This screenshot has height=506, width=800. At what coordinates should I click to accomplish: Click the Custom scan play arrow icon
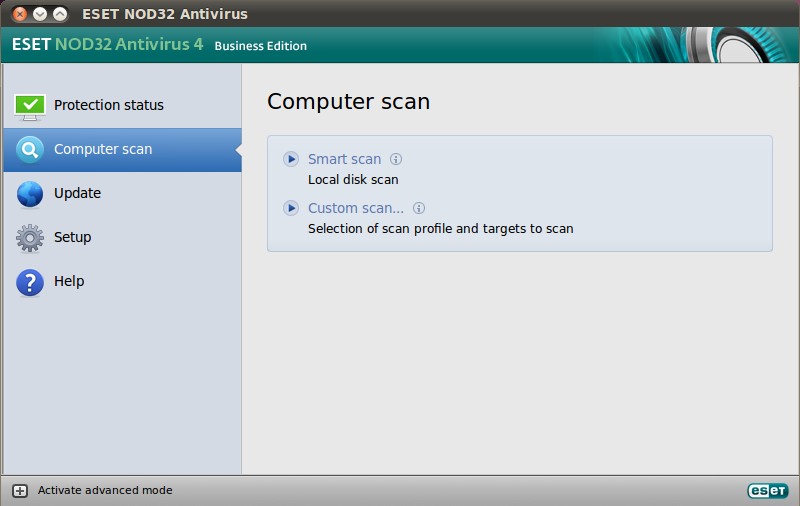291,208
